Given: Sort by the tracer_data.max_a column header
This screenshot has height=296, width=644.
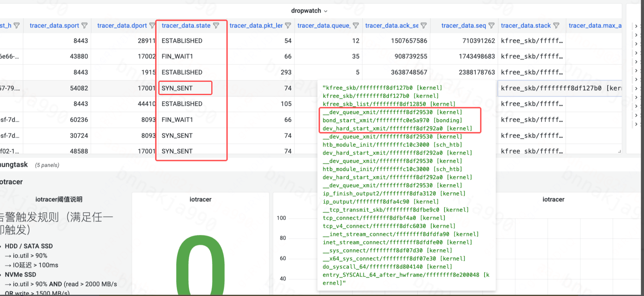Looking at the screenshot, I should click(x=595, y=26).
